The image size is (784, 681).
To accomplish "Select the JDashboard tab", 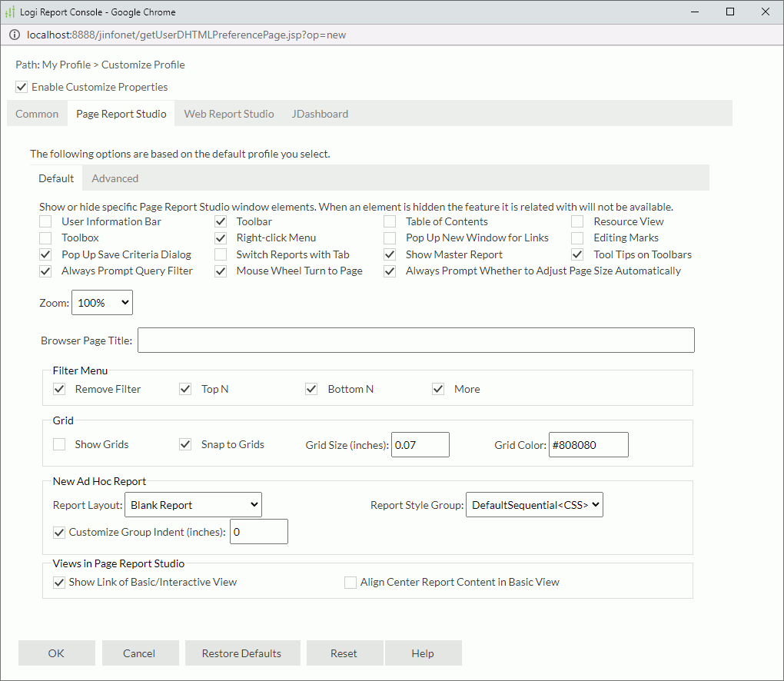I will pos(320,114).
